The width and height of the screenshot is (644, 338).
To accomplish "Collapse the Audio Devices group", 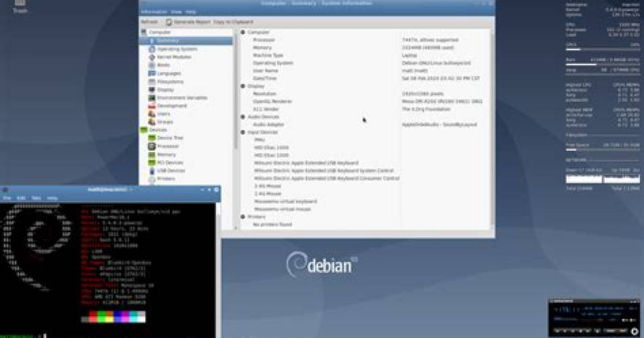I will 243,117.
